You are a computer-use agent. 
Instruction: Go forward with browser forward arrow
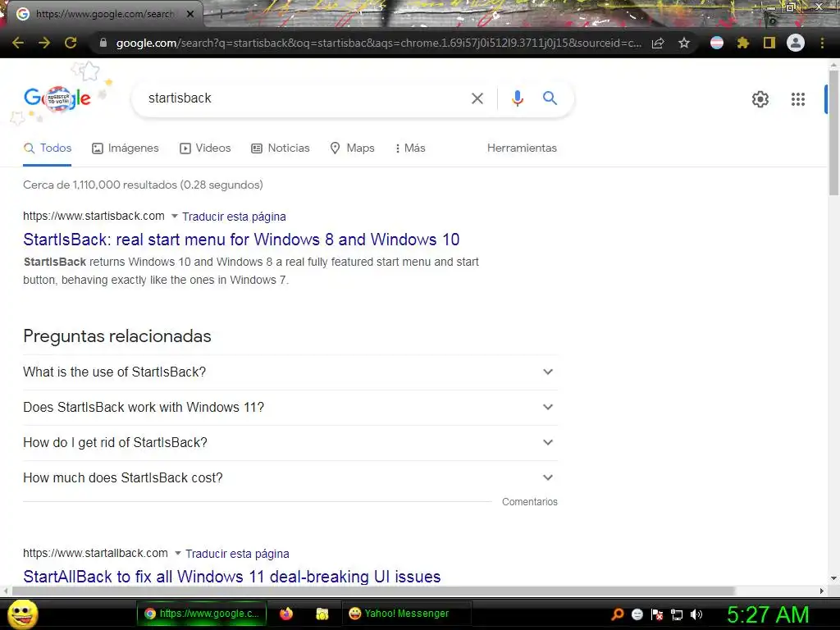point(44,43)
